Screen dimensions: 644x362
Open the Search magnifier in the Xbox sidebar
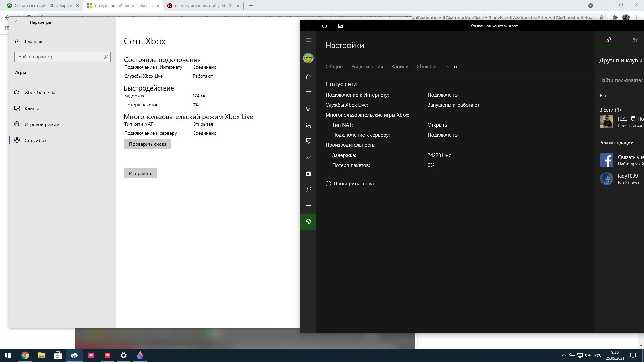click(308, 189)
